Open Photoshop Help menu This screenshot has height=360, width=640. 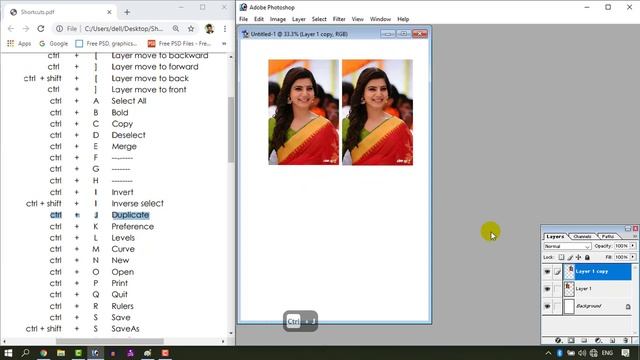pos(403,19)
